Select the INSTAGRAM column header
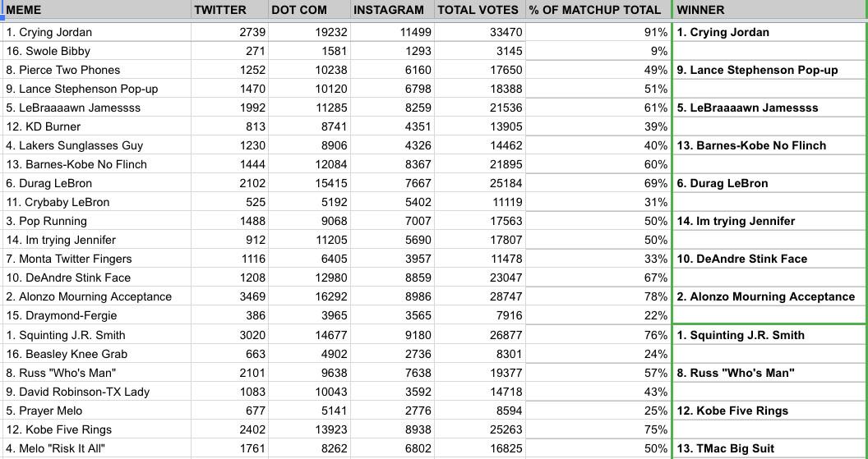868x459 pixels. pos(391,10)
